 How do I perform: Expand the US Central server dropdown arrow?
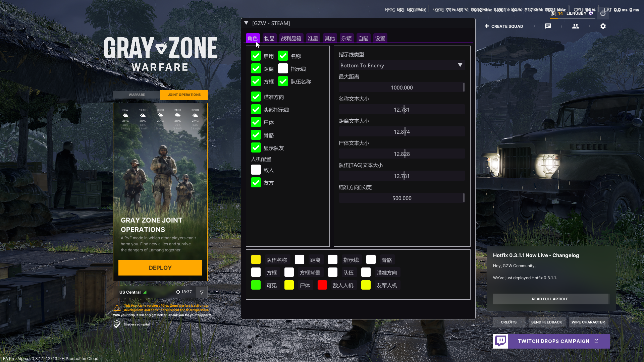pyautogui.click(x=202, y=292)
